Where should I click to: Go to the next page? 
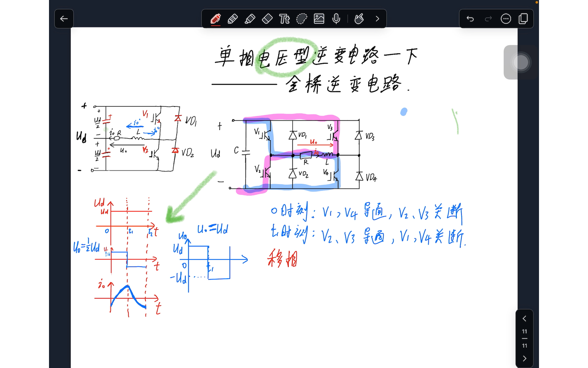524,358
